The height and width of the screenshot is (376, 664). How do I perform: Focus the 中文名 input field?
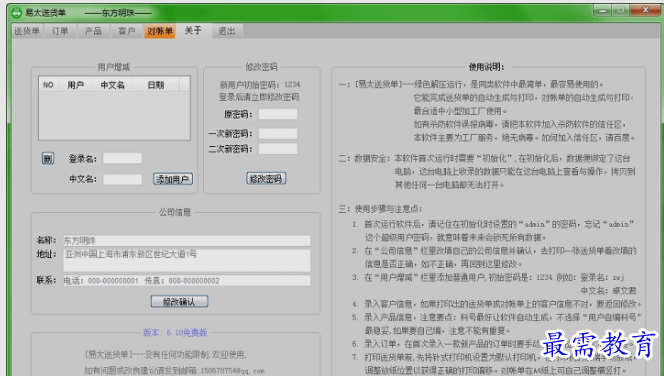[x=122, y=179]
